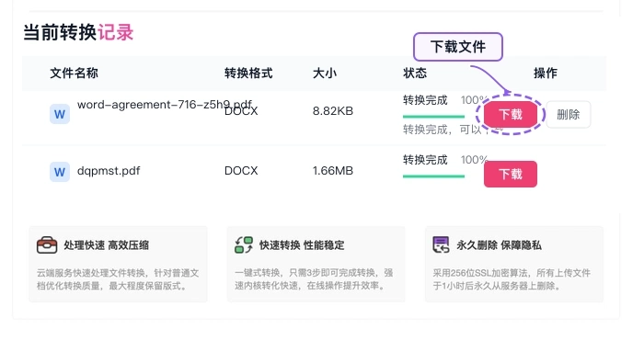Click the 文件名称 column header

(74, 73)
